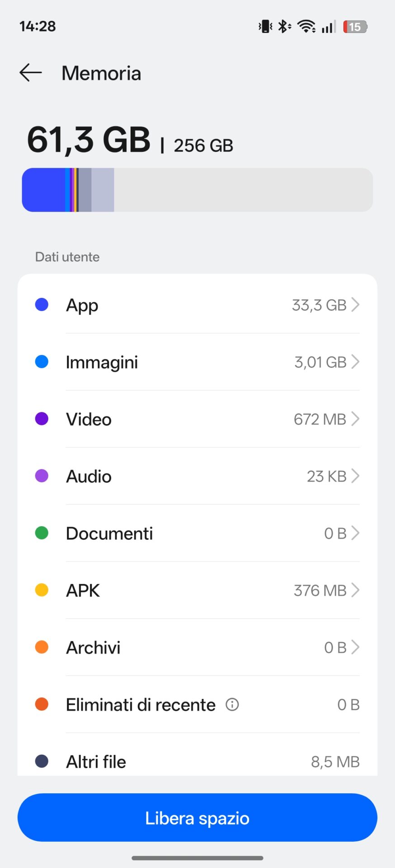Tap the back arrow icon
395x868 pixels.
pyautogui.click(x=31, y=73)
